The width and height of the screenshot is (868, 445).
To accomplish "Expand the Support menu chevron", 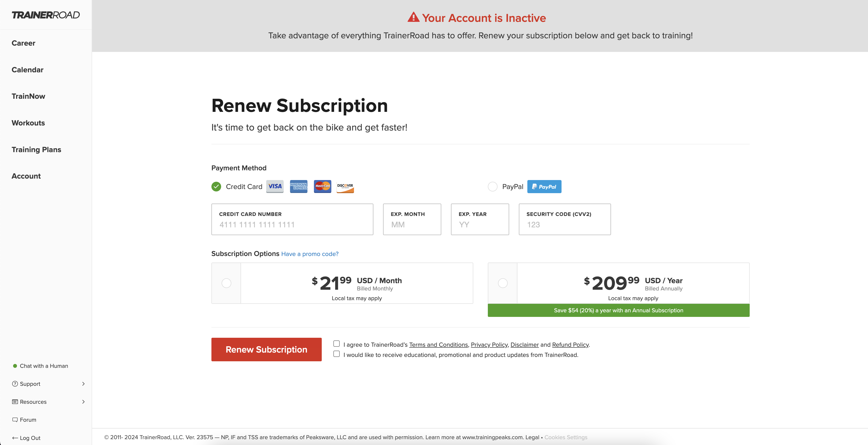I will (83, 384).
